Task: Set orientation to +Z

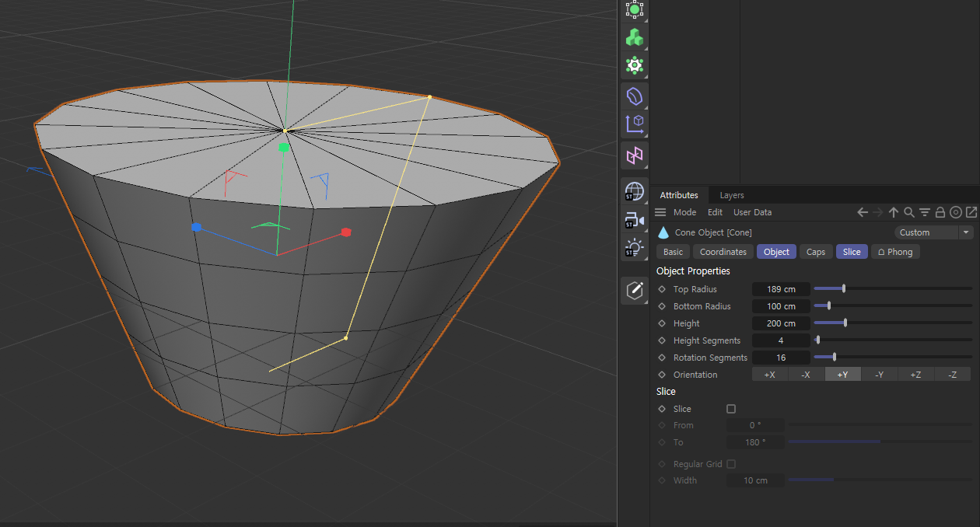Action: (x=916, y=375)
